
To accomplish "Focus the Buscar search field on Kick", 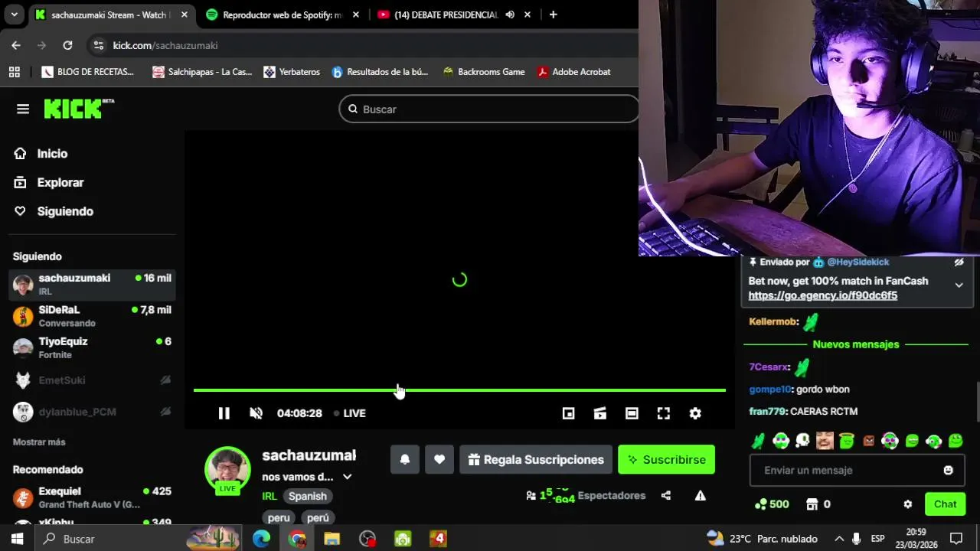I will 488,109.
